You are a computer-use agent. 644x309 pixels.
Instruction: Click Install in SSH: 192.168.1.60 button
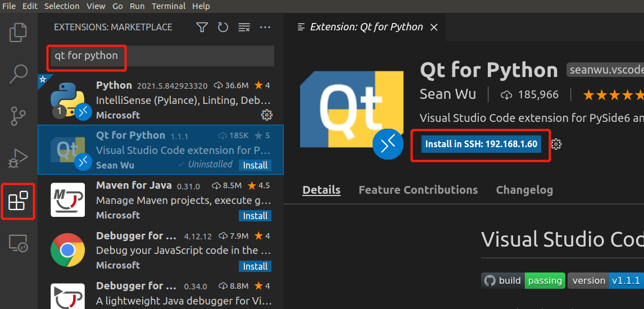481,144
